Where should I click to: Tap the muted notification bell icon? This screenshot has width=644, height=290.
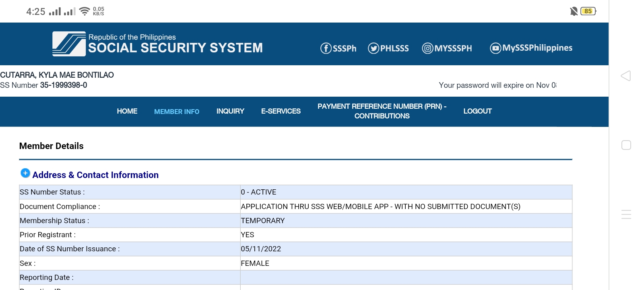[574, 11]
